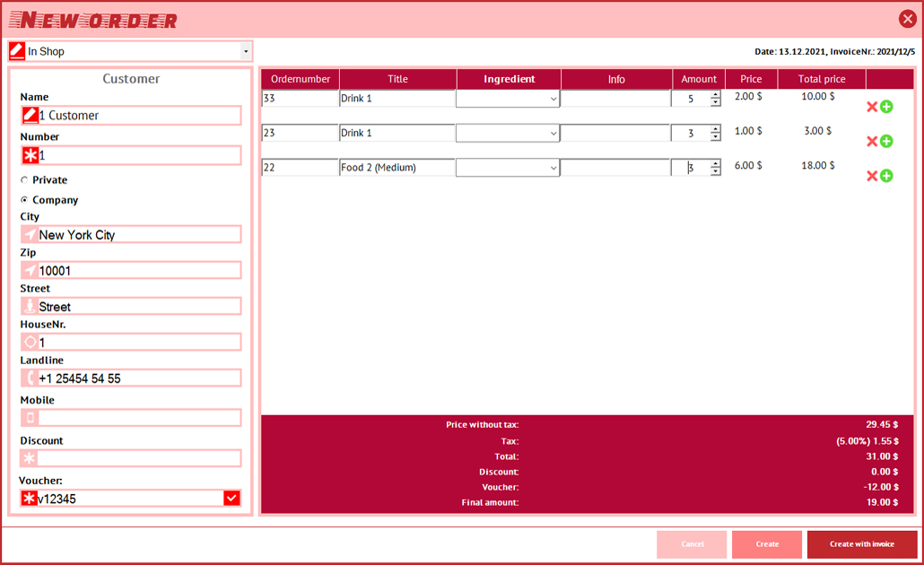Image resolution: width=924 pixels, height=565 pixels.
Task: Click the pencil icon beside customer Name
Action: click(x=30, y=115)
